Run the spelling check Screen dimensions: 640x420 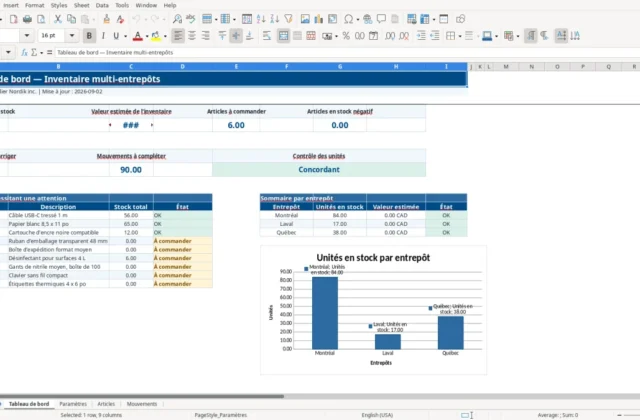point(191,19)
